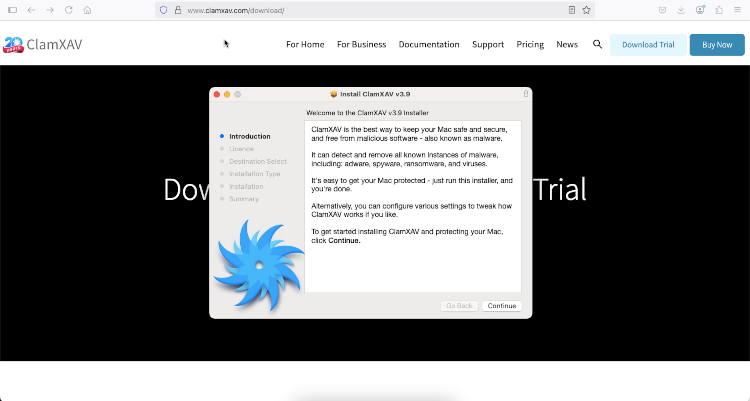Select the Installation step
This screenshot has width=750, height=401.
246,186
